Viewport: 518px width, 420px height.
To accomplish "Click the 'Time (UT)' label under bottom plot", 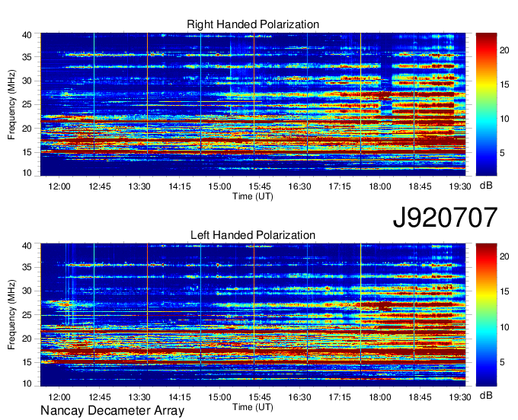I will (x=253, y=407).
